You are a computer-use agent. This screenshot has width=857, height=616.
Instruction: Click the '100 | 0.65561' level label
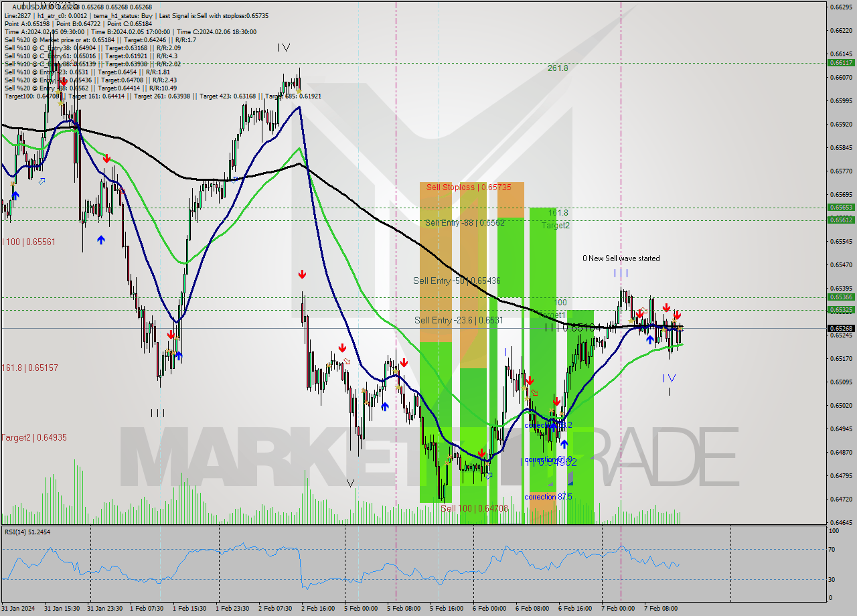point(28,242)
